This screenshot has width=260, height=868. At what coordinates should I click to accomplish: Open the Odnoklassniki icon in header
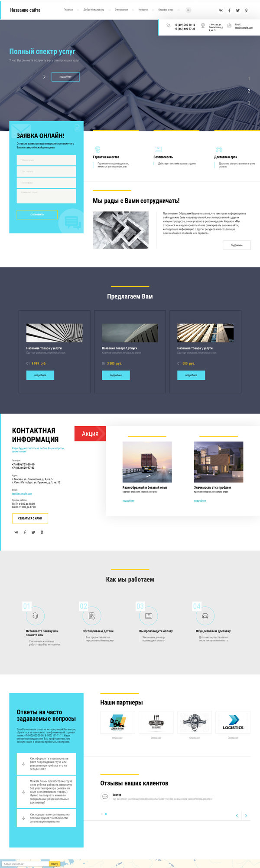[x=247, y=10]
